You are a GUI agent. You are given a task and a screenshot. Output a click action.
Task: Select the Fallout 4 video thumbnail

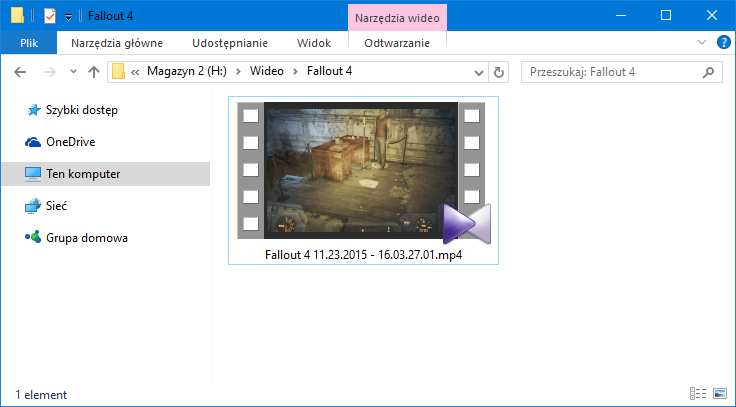pos(363,171)
